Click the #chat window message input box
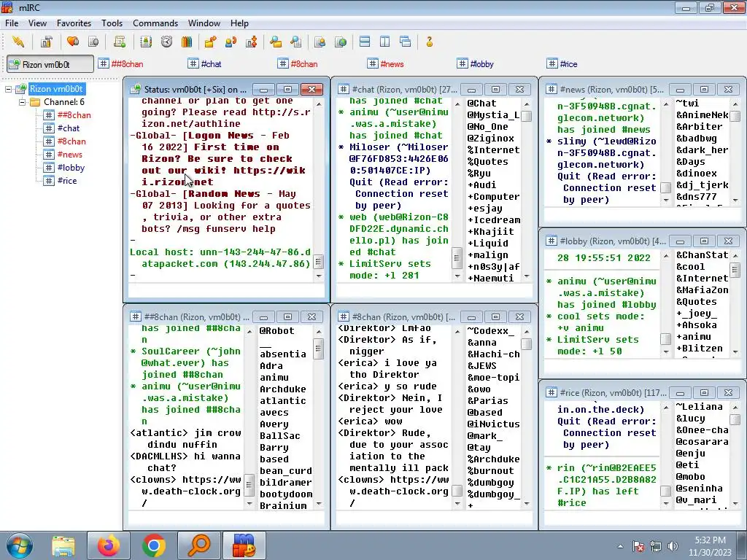The image size is (747, 560). [434, 290]
